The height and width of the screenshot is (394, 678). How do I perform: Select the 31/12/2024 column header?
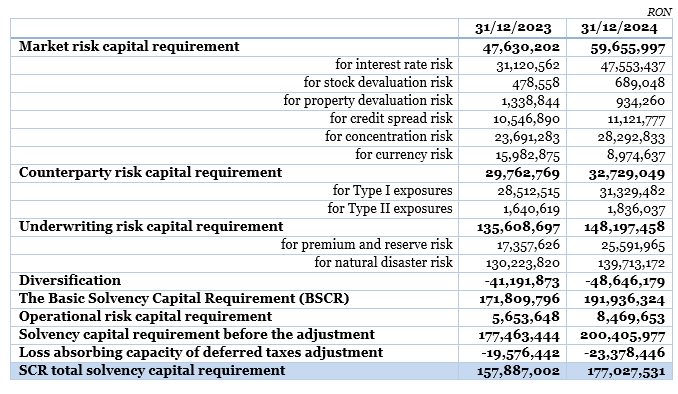tap(619, 28)
